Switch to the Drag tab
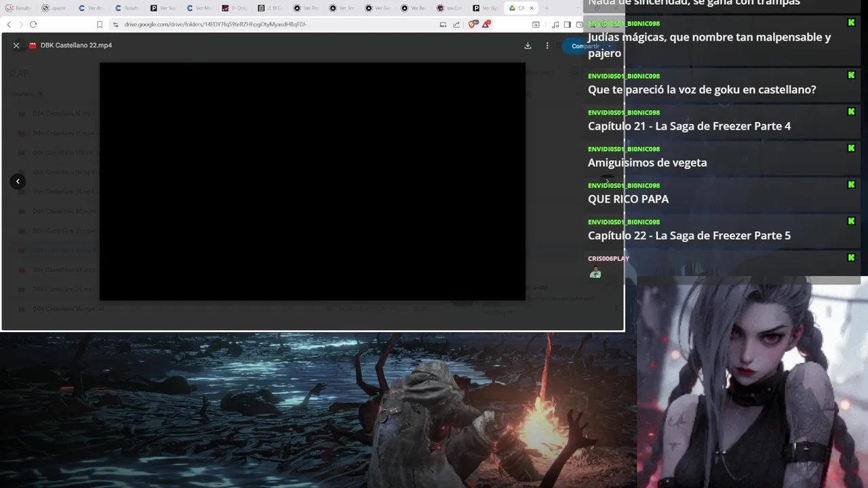 click(235, 8)
